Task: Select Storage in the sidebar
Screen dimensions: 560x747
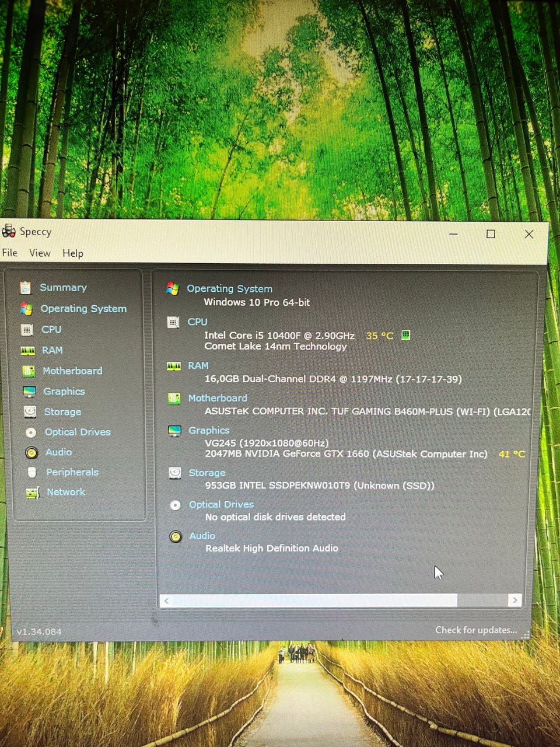Action: click(x=62, y=411)
